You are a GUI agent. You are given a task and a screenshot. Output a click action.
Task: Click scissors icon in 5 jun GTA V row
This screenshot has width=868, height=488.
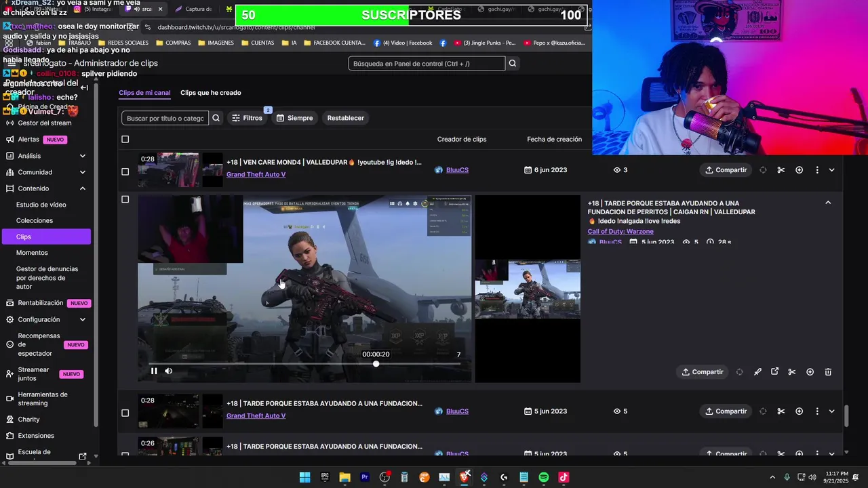pyautogui.click(x=781, y=411)
